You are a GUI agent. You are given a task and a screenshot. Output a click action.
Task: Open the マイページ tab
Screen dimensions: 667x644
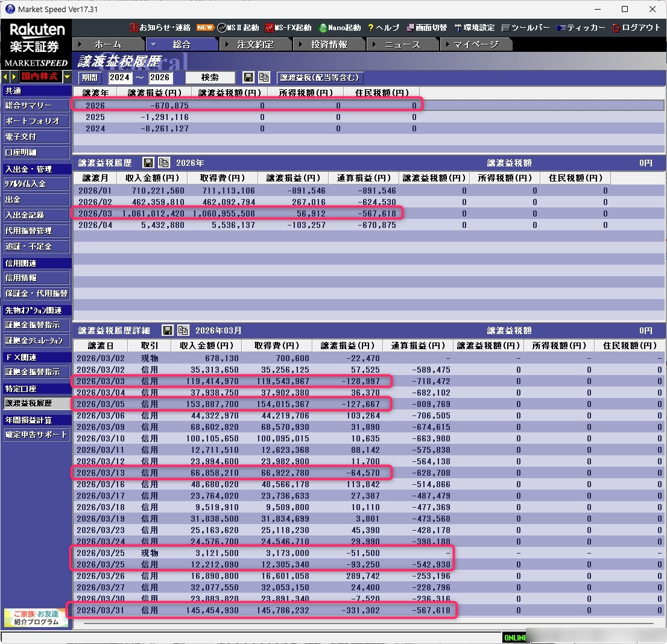476,45
